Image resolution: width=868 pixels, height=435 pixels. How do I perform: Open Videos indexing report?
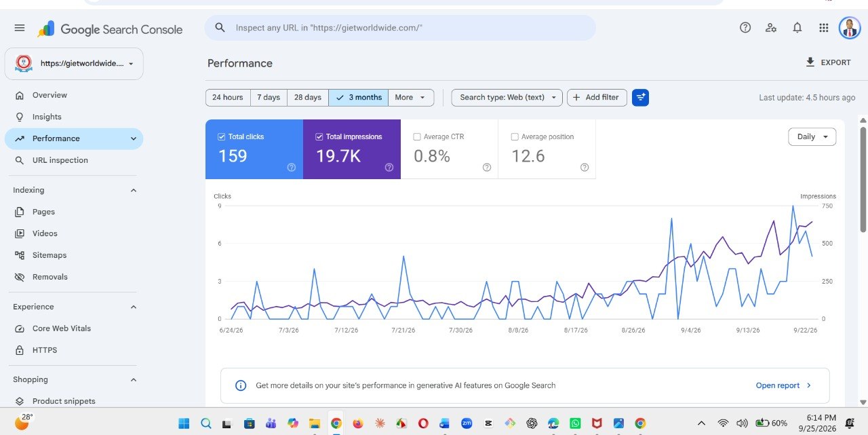pyautogui.click(x=74, y=233)
